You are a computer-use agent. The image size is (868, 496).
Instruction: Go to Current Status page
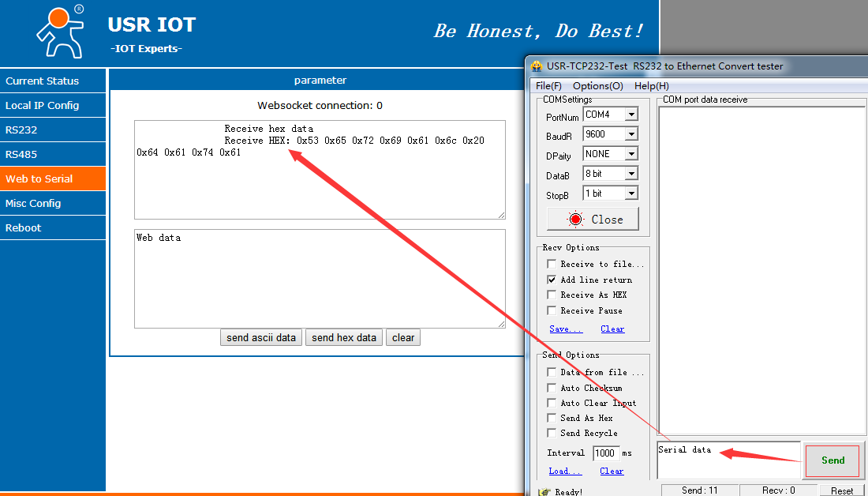(53, 81)
